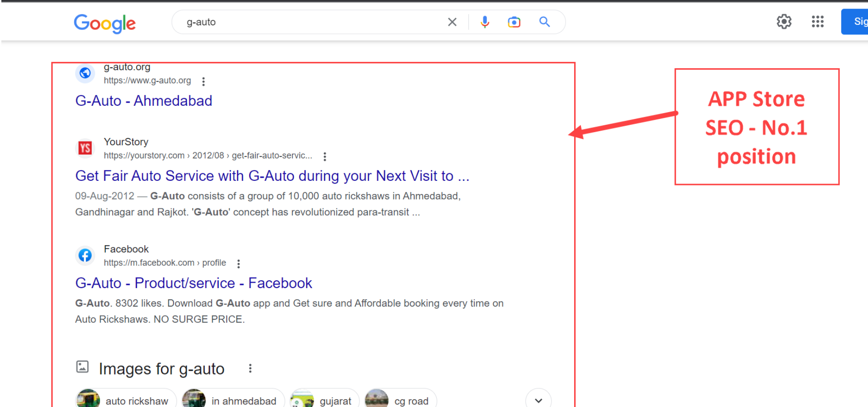Open the G-Auto Facebook page result

click(x=193, y=283)
